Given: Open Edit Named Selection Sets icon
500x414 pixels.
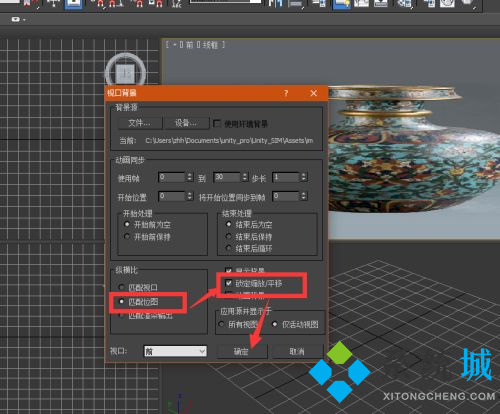Looking at the screenshot, I should click(x=176, y=3).
